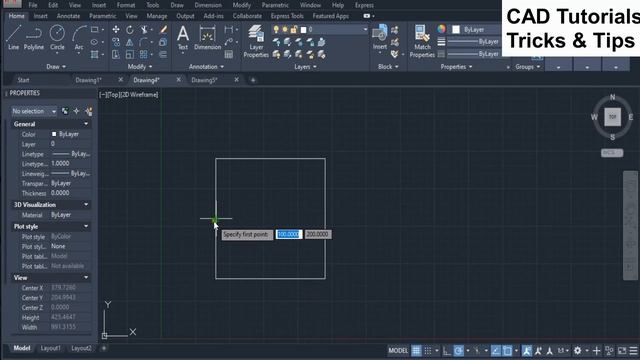This screenshot has height=360, width=640.
Task: Switch to the Layout1 tab
Action: [50, 348]
